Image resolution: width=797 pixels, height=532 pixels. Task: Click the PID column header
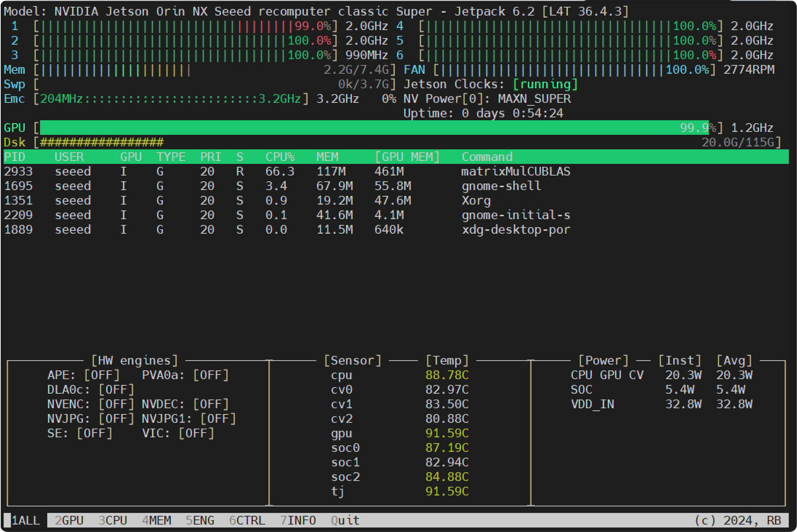click(x=15, y=157)
